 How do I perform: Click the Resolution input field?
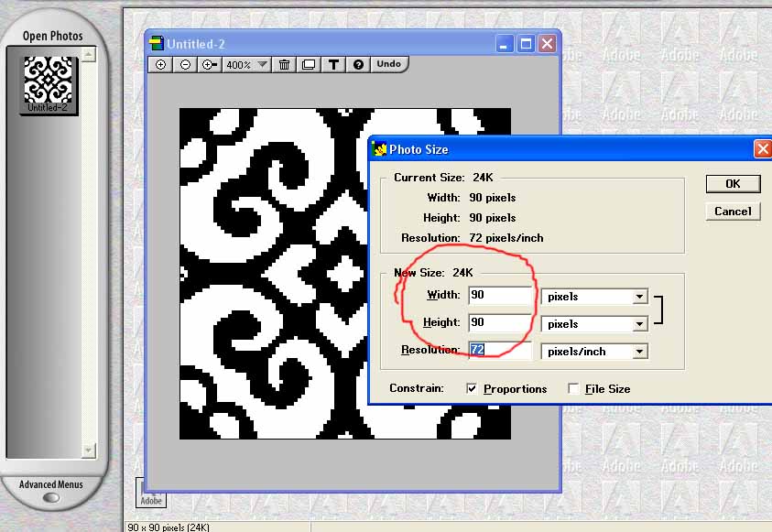pyautogui.click(x=500, y=350)
